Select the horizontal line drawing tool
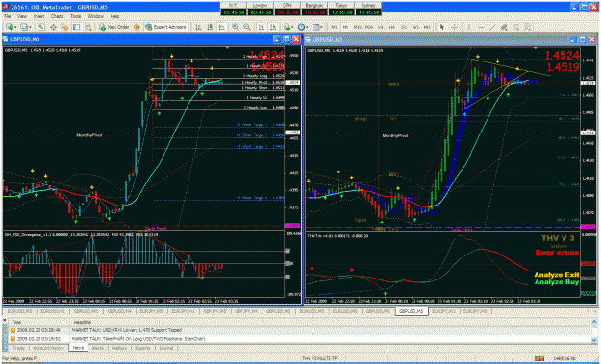 pos(481,27)
